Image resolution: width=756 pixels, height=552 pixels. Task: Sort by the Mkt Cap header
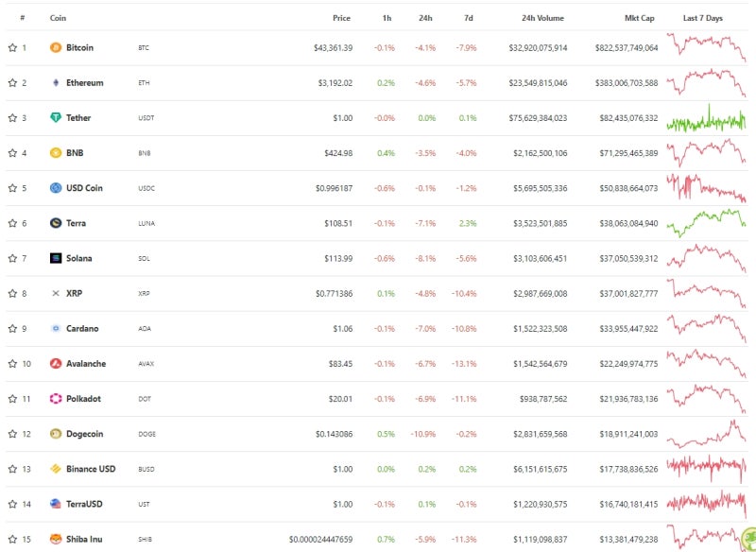640,18
